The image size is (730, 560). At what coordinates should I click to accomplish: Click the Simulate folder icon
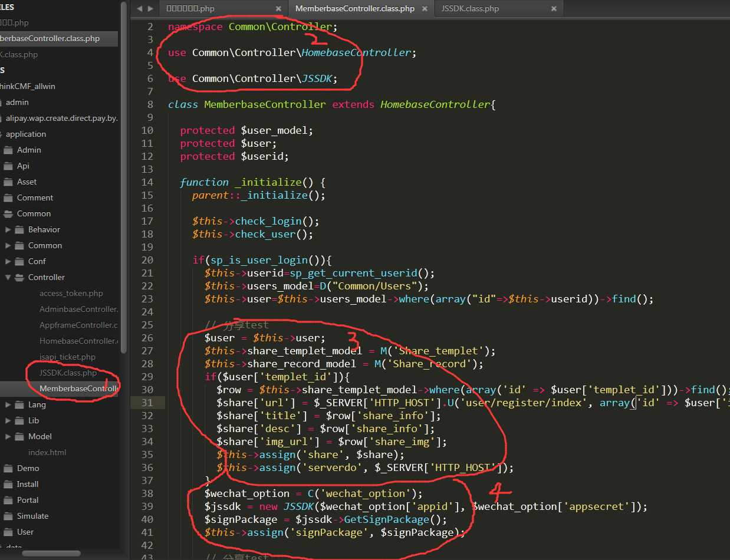[x=8, y=516]
